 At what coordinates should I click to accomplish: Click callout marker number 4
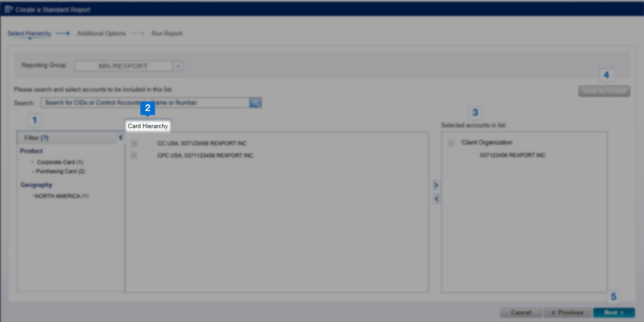[606, 75]
